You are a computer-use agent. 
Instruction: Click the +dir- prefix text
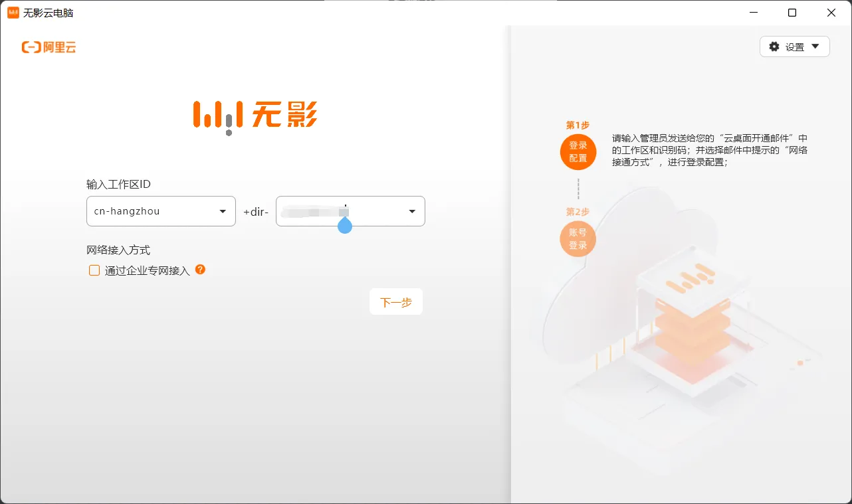(256, 212)
